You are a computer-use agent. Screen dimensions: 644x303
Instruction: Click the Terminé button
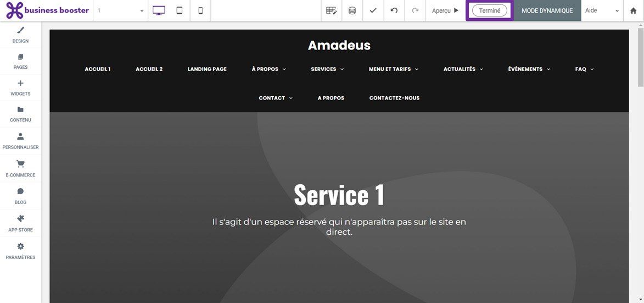pos(490,10)
